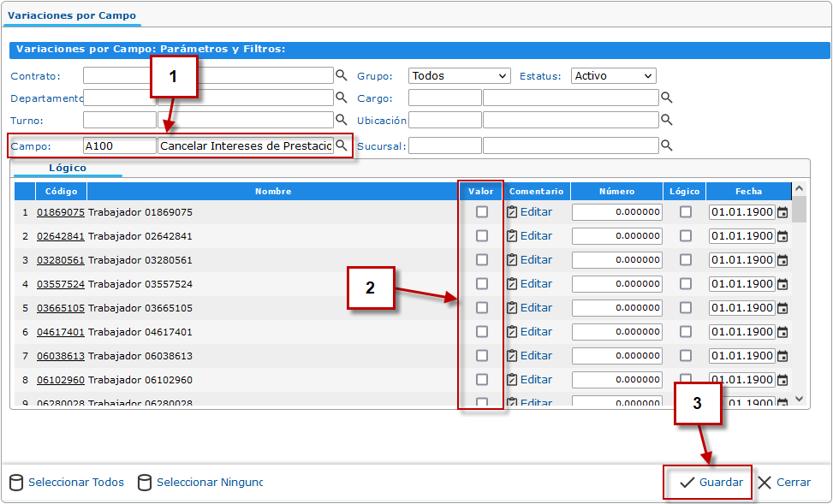
Task: Switch to the Lógico tab
Action: (68, 168)
